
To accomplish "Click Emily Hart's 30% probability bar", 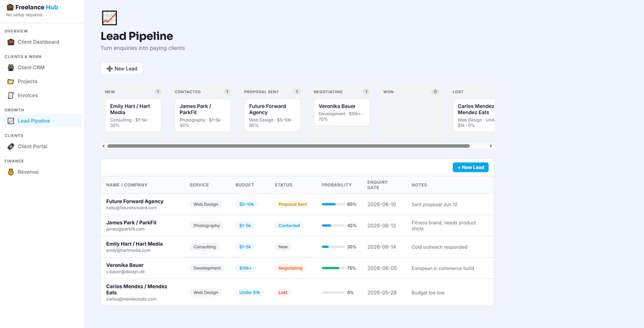I will click(333, 247).
